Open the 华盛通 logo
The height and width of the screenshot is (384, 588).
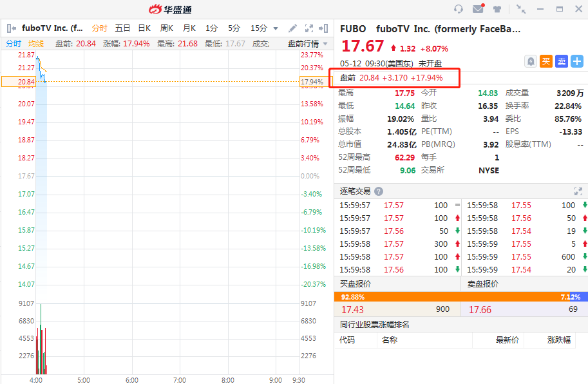170,9
